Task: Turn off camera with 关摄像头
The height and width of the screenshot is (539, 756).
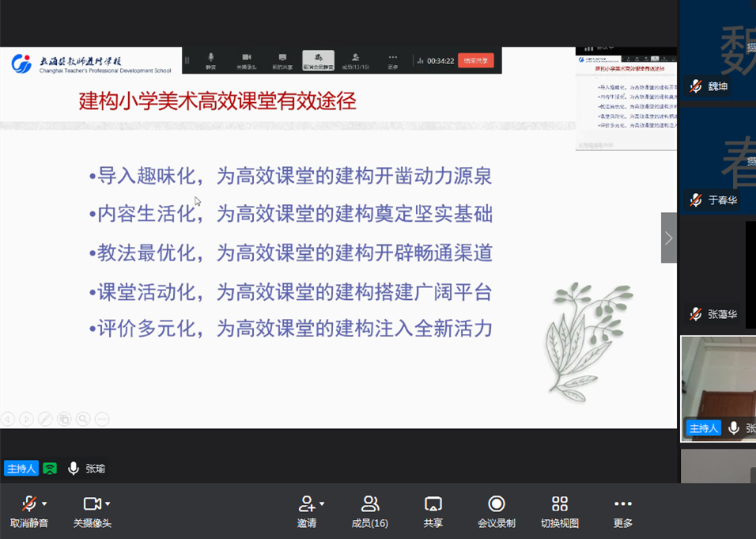Action: coord(92,511)
